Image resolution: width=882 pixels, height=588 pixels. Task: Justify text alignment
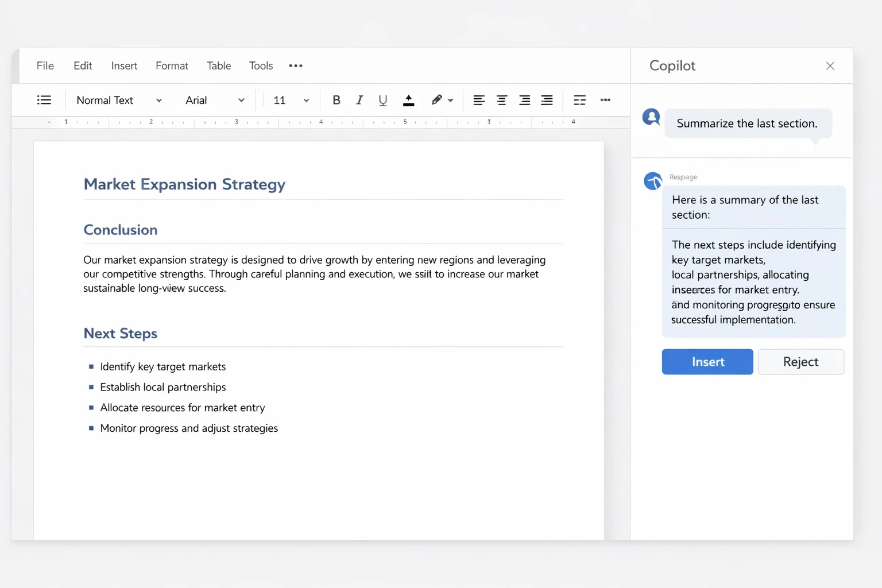(547, 100)
